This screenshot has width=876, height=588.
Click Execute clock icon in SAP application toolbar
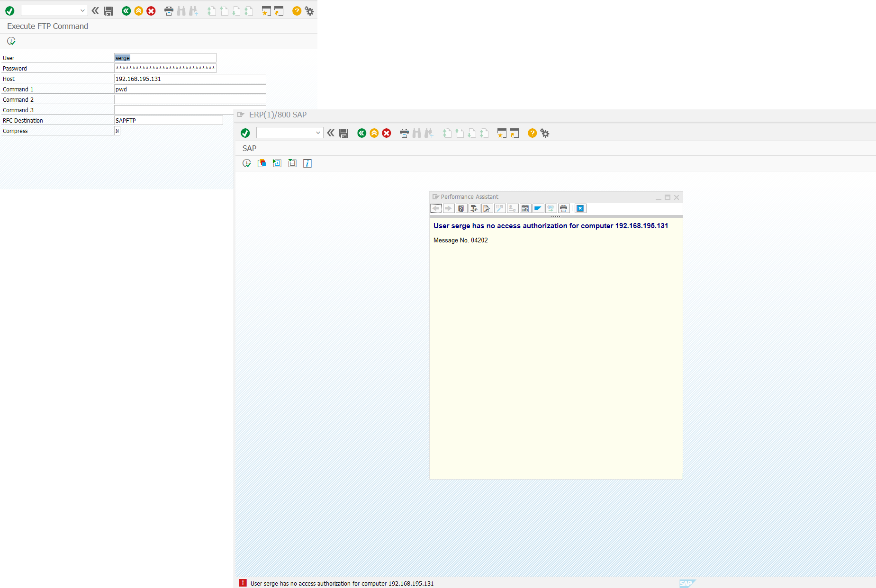(x=247, y=163)
